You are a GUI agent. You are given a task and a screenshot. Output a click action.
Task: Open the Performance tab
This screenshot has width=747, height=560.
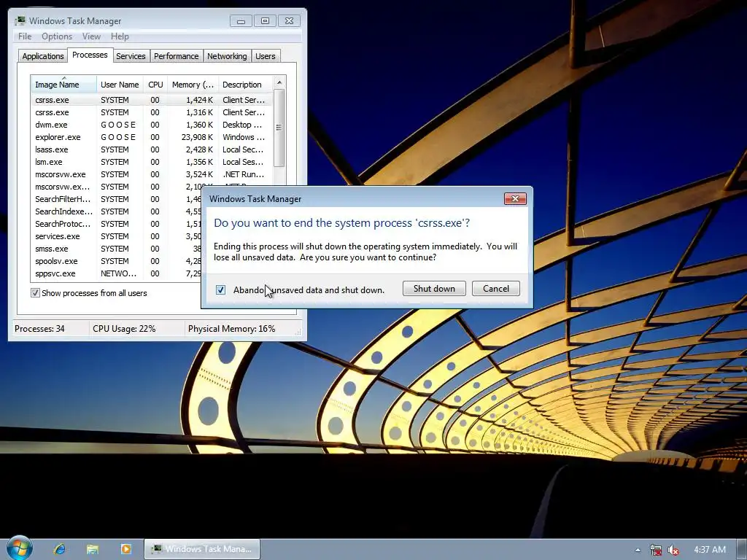(177, 56)
